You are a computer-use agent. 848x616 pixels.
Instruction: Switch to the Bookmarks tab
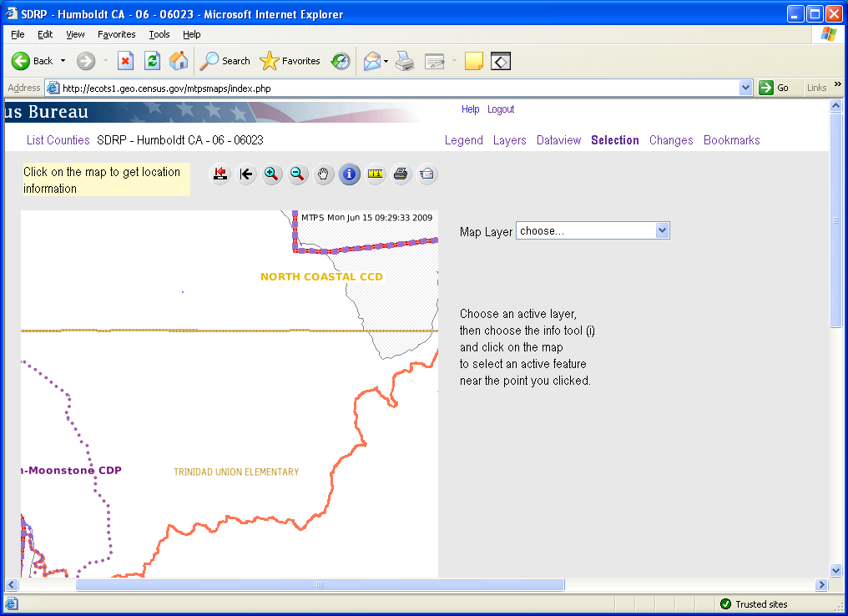(x=732, y=140)
